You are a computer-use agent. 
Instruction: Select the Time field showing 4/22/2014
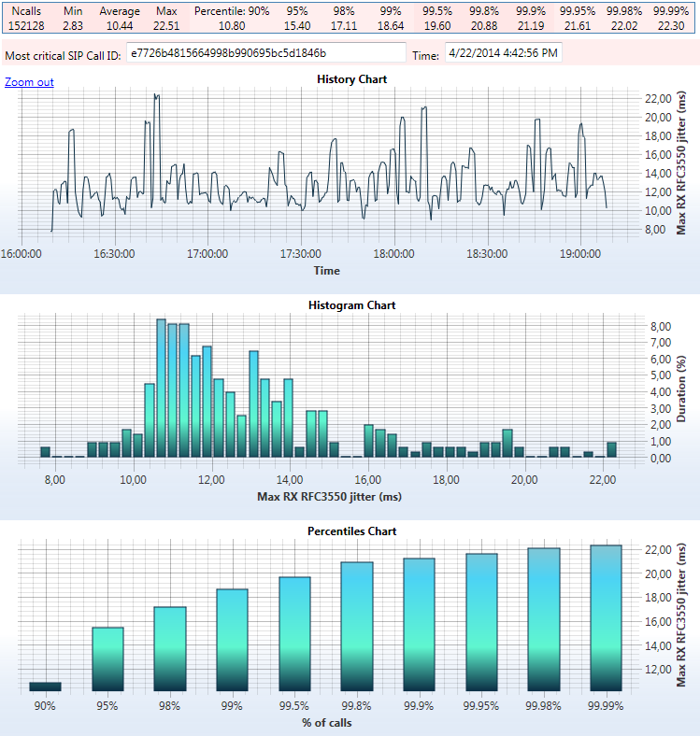pyautogui.click(x=503, y=54)
